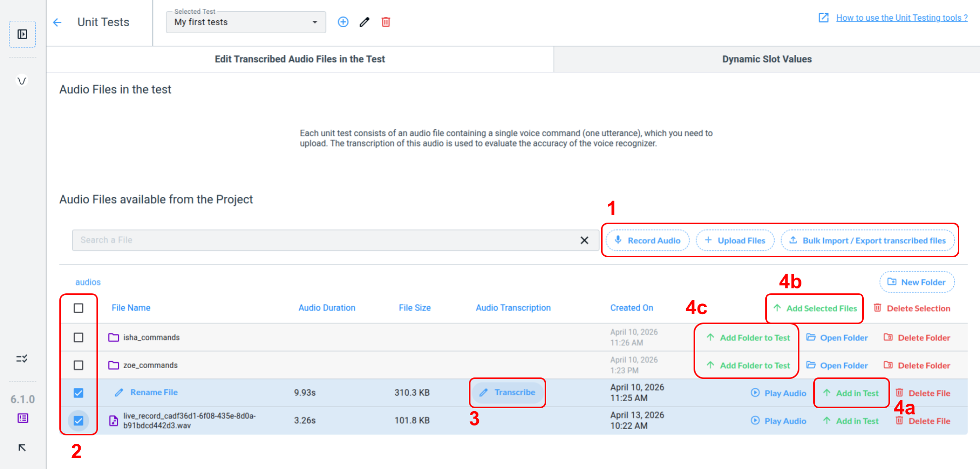Click the diagonal arrow icon at sidebar bottom
This screenshot has width=980, height=469.
(22, 448)
